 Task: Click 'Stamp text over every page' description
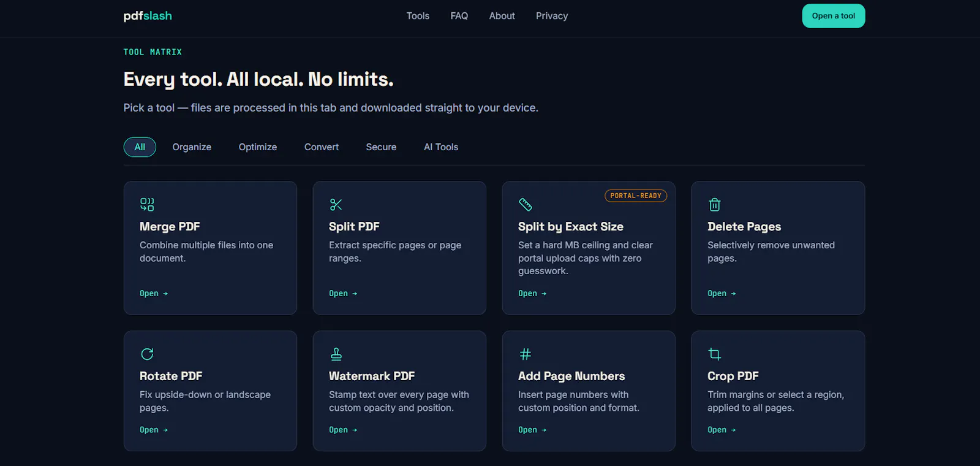399,401
